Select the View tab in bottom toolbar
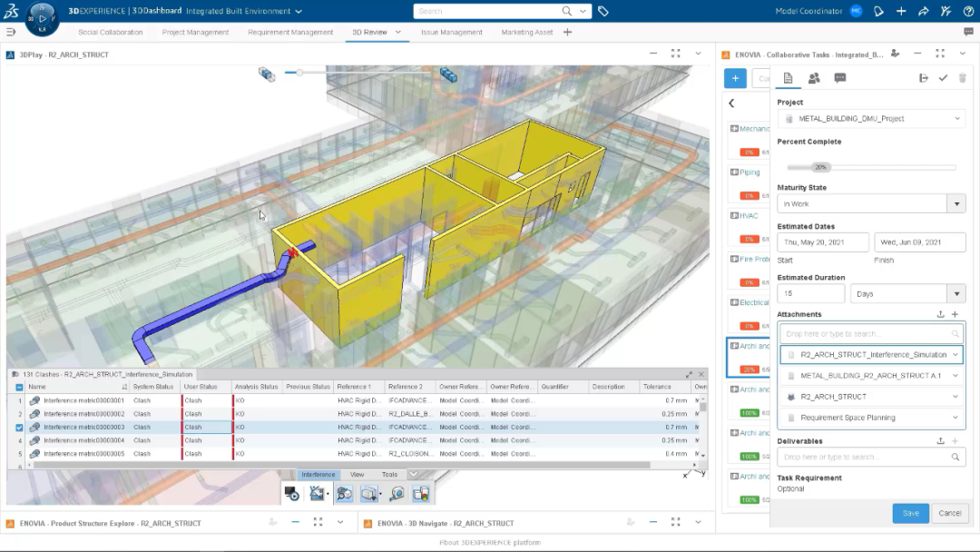Screen dimensions: 980x552 point(357,474)
